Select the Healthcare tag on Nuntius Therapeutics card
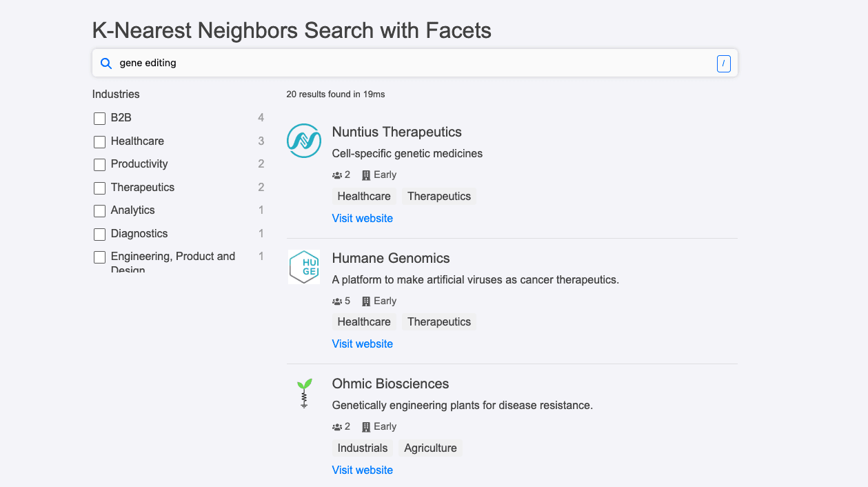The height and width of the screenshot is (487, 868). [364, 196]
